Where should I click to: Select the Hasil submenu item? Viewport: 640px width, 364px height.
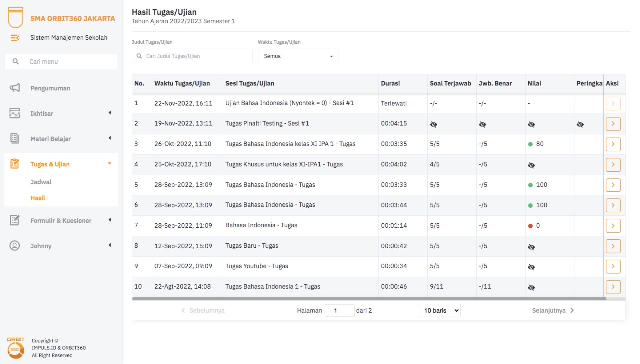pyautogui.click(x=38, y=198)
